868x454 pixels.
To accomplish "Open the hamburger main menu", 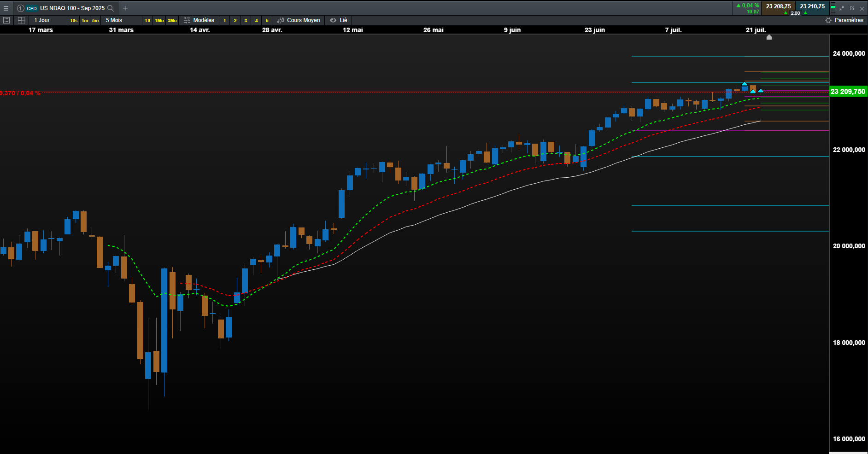I will pos(6,8).
